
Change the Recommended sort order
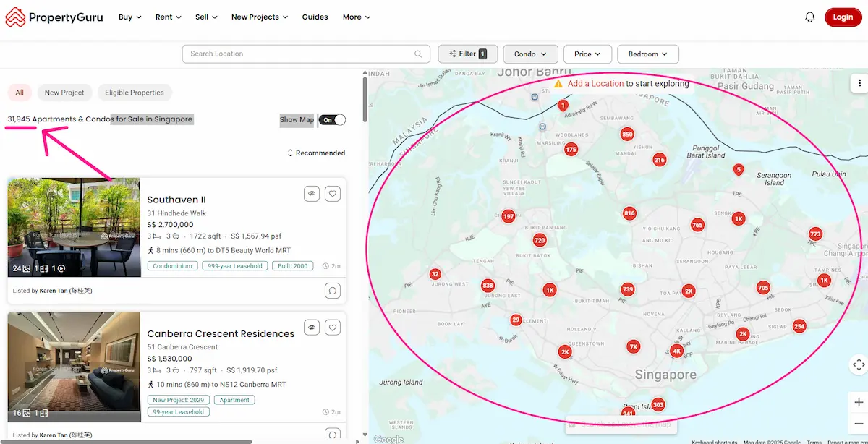point(316,153)
